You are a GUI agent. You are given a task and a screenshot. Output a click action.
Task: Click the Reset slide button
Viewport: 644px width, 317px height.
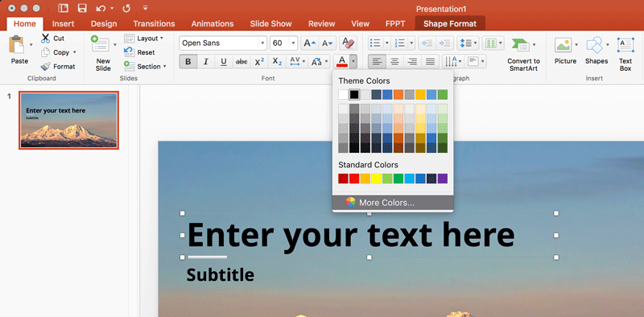pyautogui.click(x=139, y=52)
